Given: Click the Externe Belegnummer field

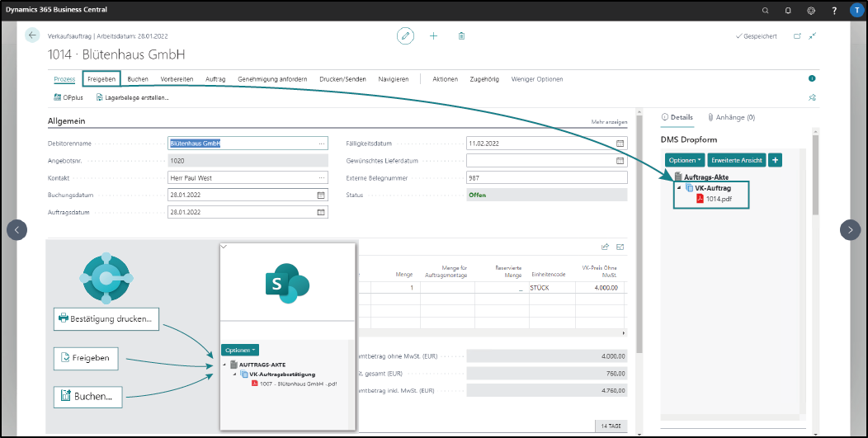Looking at the screenshot, I should pyautogui.click(x=547, y=177).
